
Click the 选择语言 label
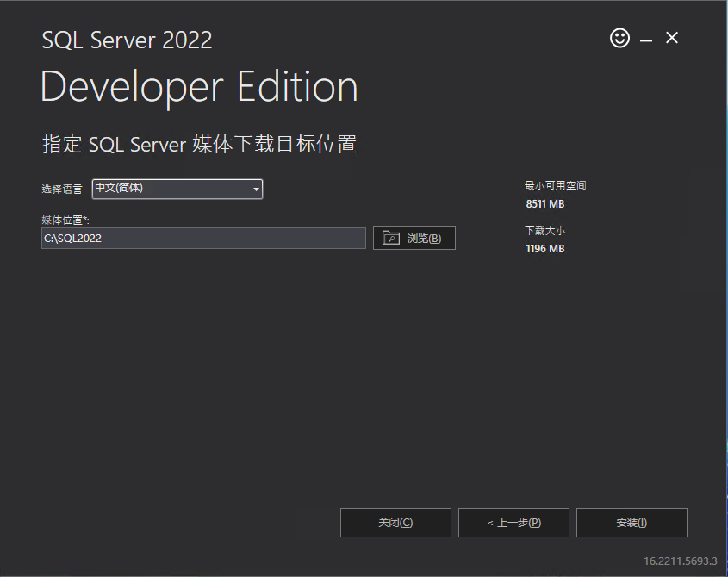tap(62, 189)
